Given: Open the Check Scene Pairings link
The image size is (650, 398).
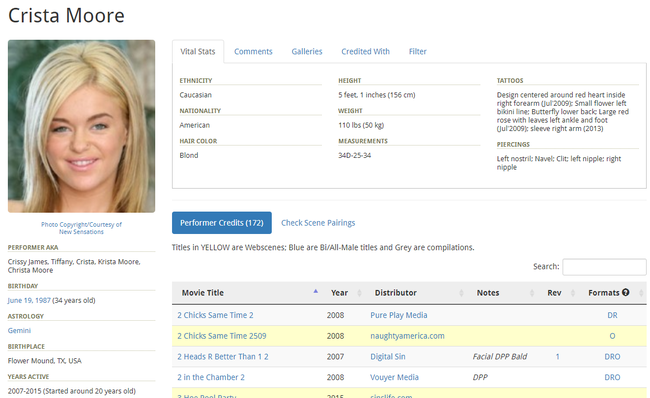Looking at the screenshot, I should pyautogui.click(x=318, y=223).
